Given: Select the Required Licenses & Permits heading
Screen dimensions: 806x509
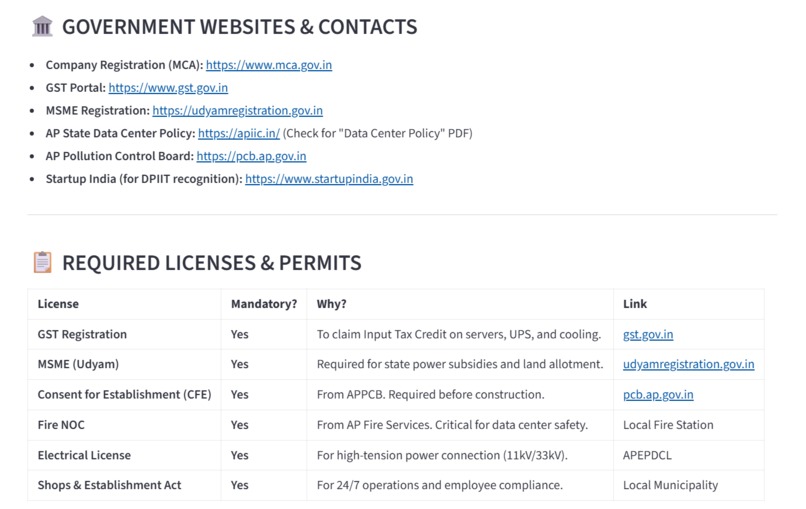Looking at the screenshot, I should pyautogui.click(x=212, y=263).
